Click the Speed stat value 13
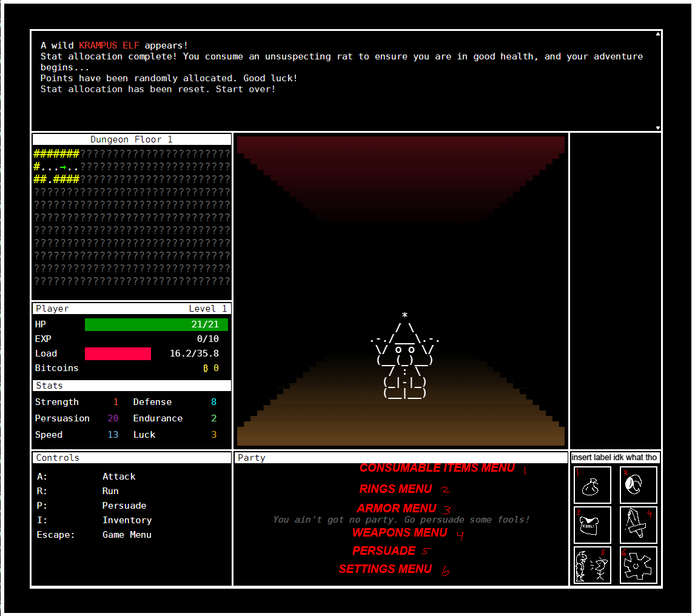The width and height of the screenshot is (695, 616). (113, 435)
